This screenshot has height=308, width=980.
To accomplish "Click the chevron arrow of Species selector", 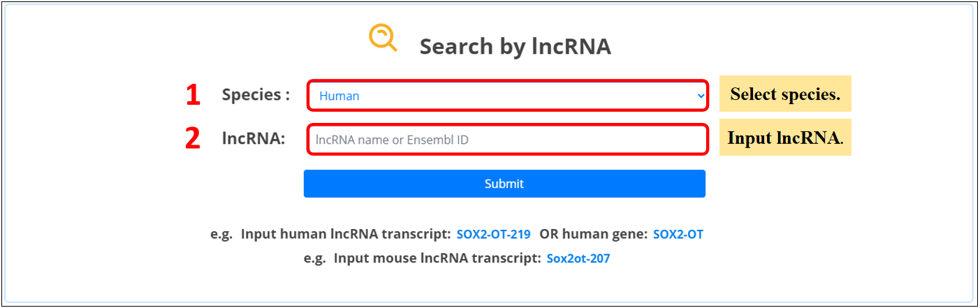I will (x=701, y=96).
